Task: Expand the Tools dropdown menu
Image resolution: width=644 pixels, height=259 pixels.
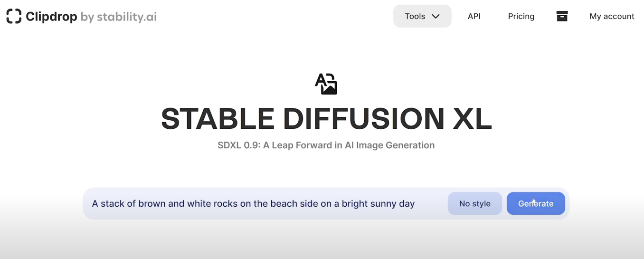Action: point(422,16)
